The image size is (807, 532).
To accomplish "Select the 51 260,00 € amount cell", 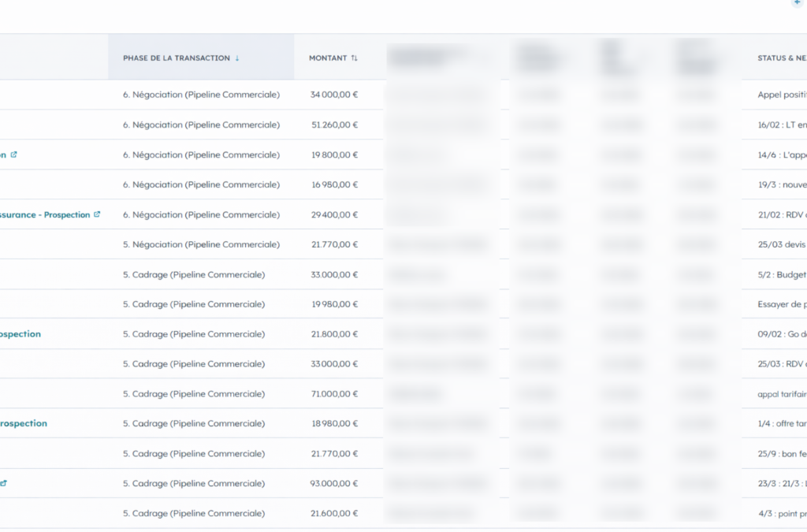I will pyautogui.click(x=334, y=125).
